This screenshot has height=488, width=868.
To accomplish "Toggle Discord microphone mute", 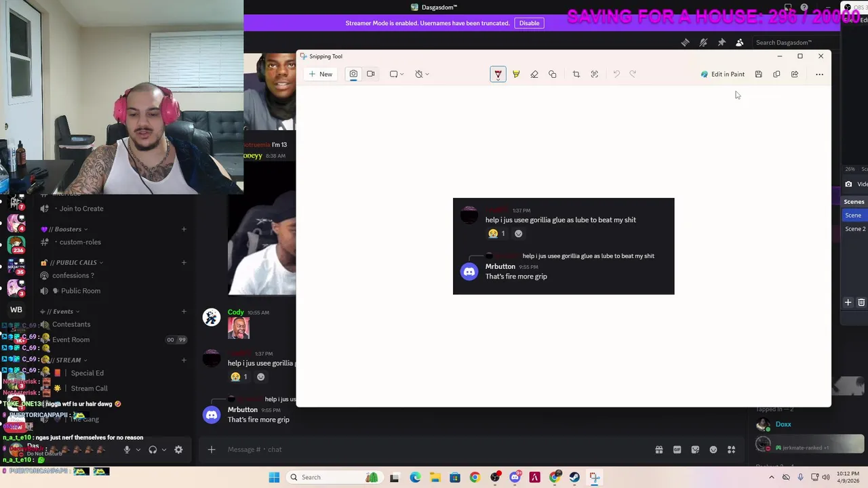I will (127, 449).
